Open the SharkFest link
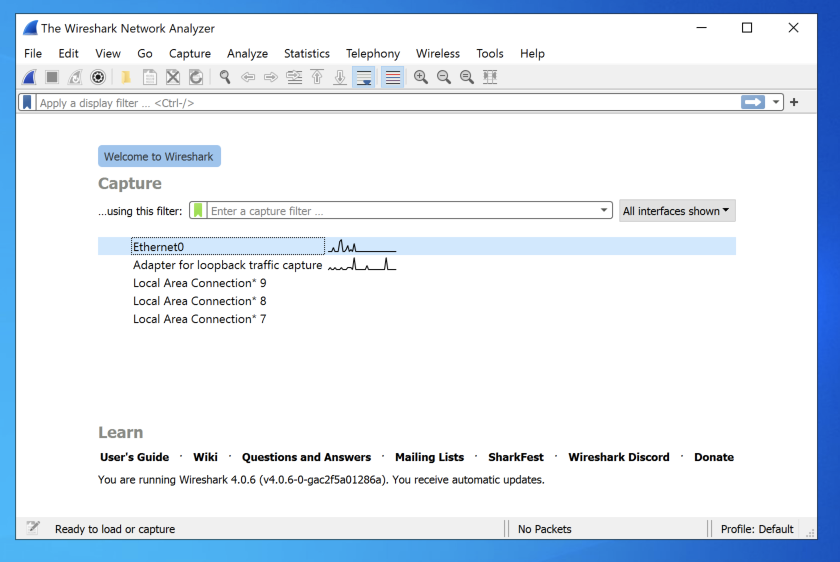 point(516,457)
